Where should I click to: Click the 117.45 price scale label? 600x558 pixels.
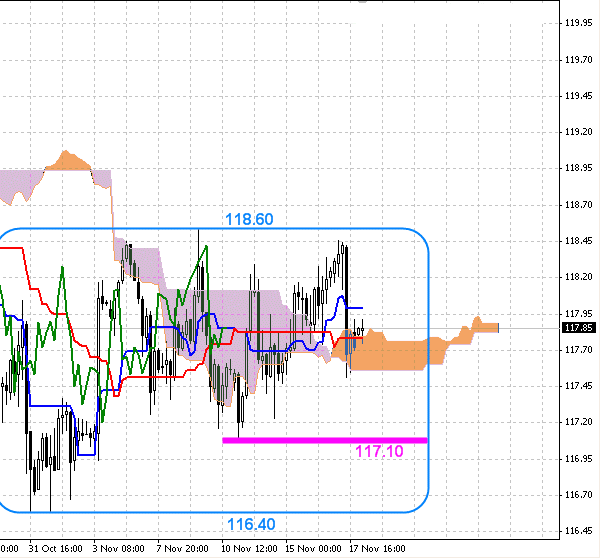click(x=579, y=386)
